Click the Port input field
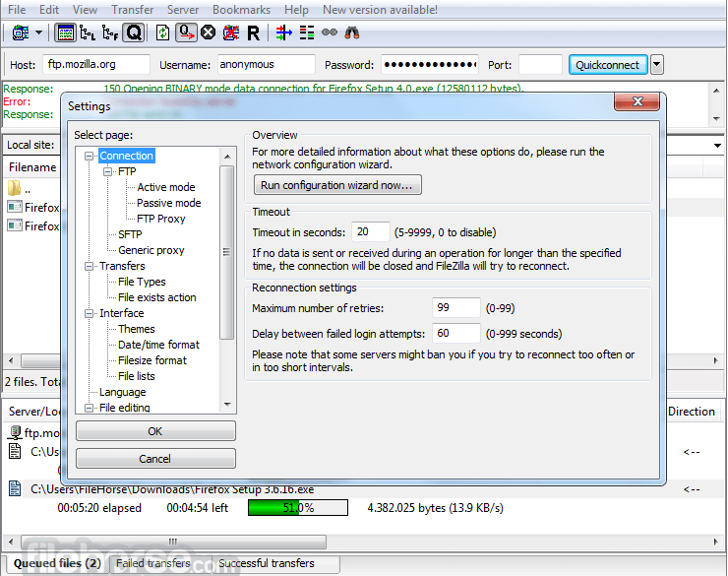The width and height of the screenshot is (728, 576). 540,65
